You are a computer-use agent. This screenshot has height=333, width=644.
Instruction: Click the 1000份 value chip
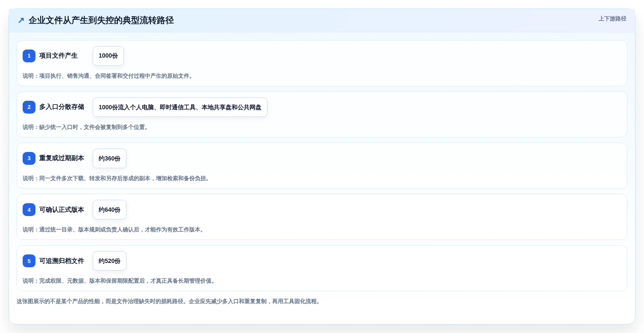(x=108, y=56)
